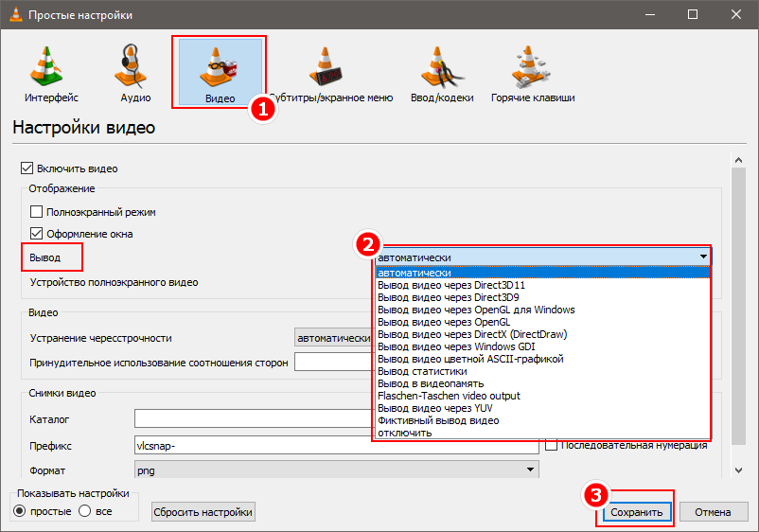Click the Каталог snapshot directory field

(x=255, y=418)
